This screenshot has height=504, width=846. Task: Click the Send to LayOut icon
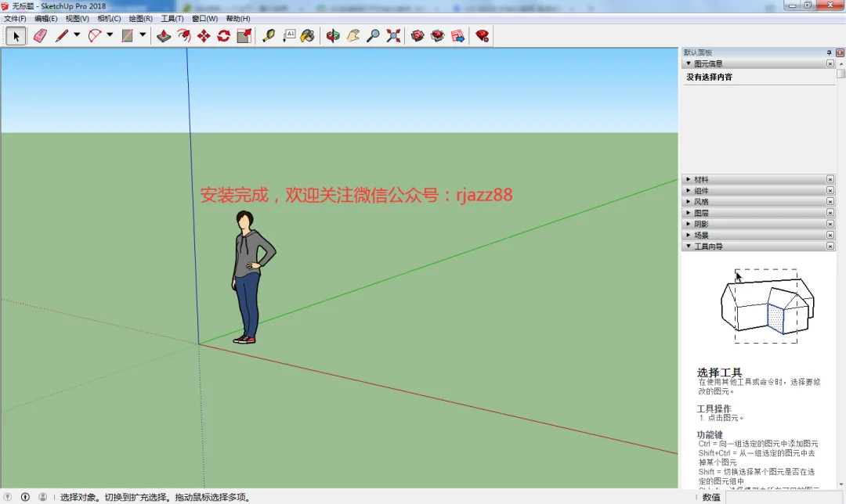[458, 36]
